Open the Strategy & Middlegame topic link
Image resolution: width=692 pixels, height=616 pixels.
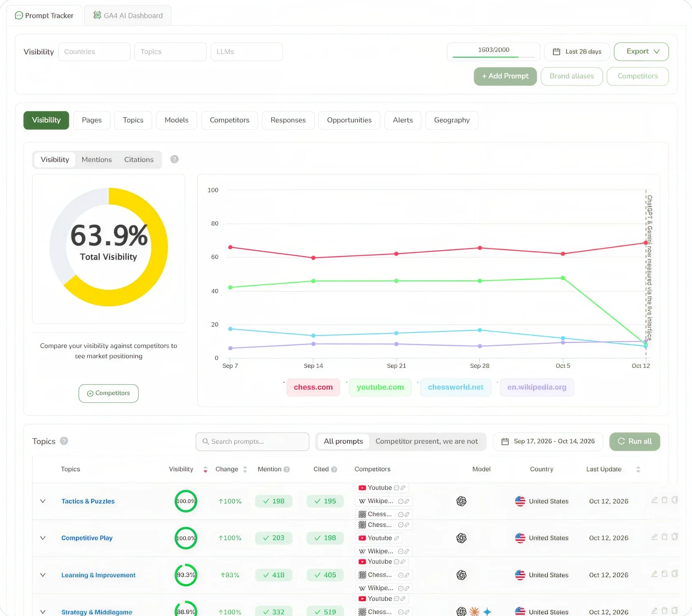point(97,612)
